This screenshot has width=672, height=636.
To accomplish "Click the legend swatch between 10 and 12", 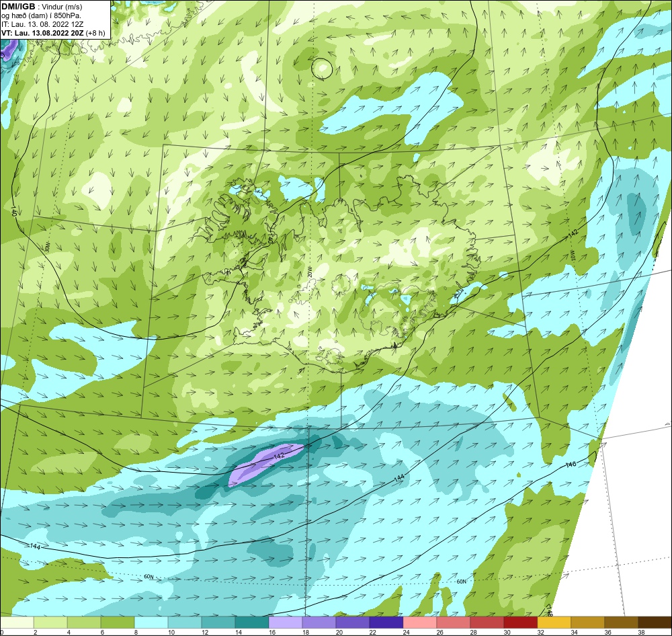I will pos(185,623).
